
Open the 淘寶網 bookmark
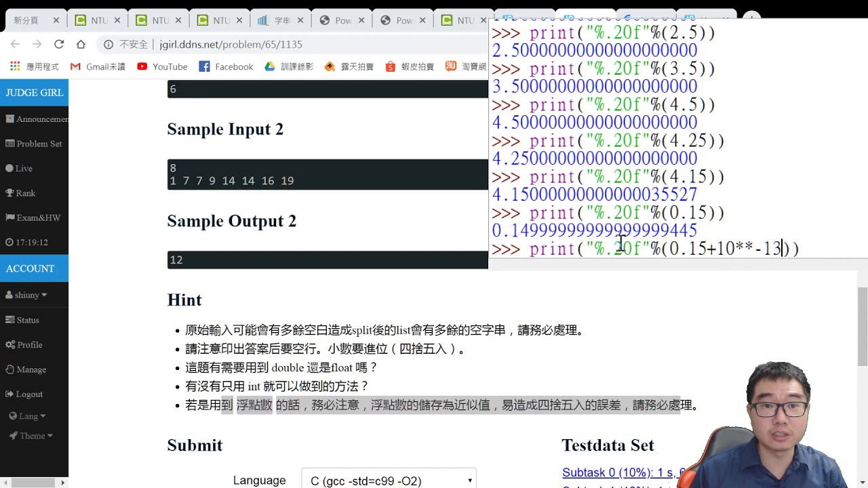pyautogui.click(x=467, y=66)
